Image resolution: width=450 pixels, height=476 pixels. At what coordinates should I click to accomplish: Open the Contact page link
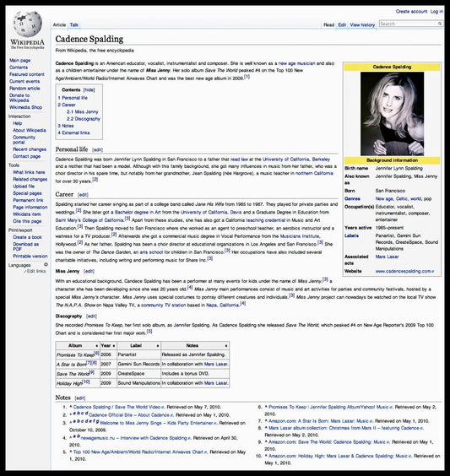coord(26,156)
